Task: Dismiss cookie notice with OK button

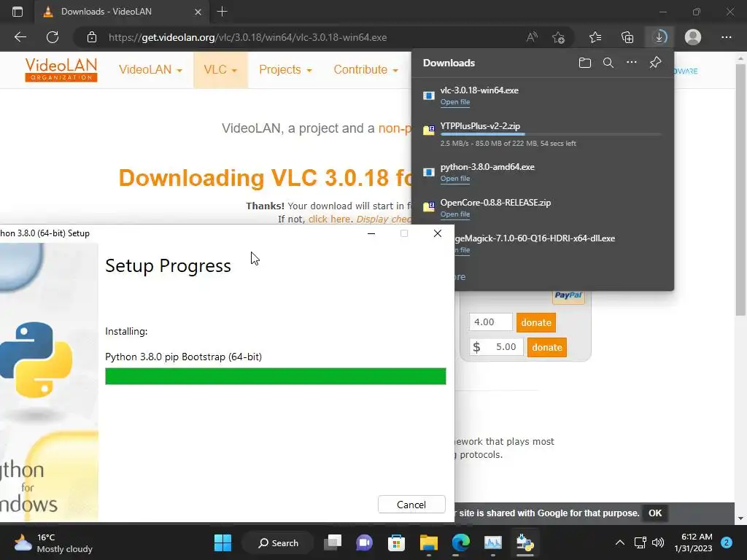Action: click(x=655, y=513)
